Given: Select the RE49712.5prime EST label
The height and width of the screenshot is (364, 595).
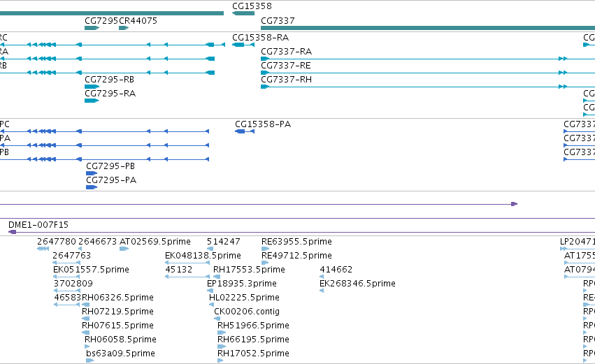Looking at the screenshot, I should click(296, 256).
